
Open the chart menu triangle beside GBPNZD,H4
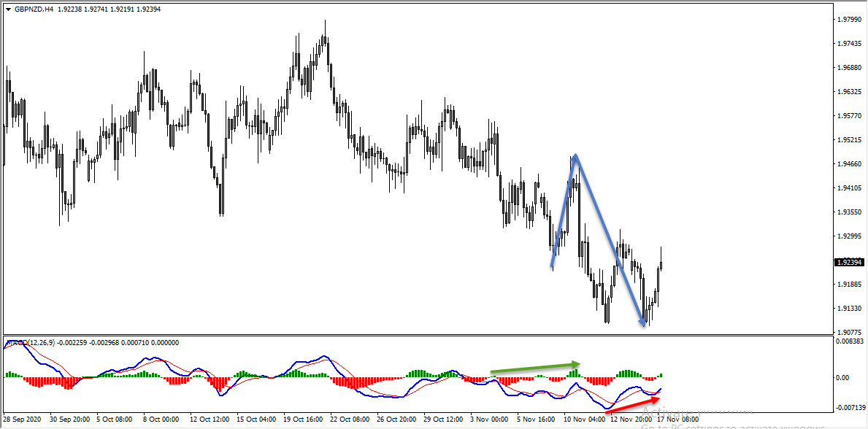point(7,9)
